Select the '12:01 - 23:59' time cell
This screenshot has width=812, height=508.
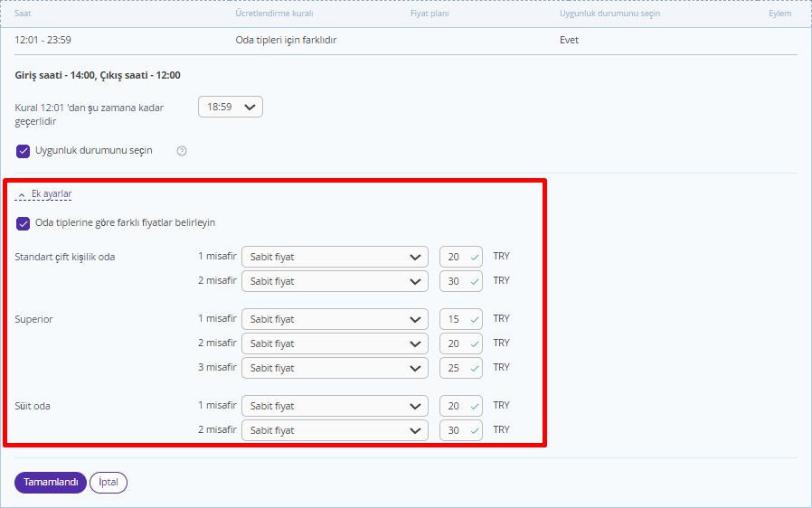coord(43,40)
